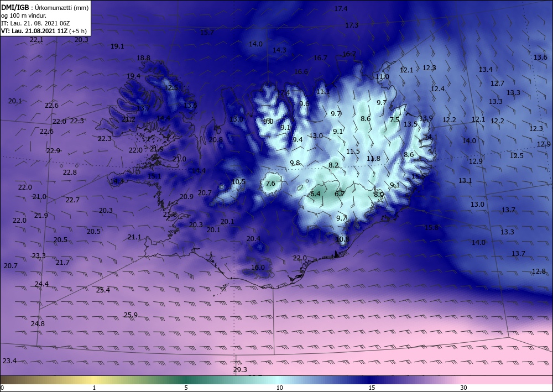
Task: Click the 11.0 value label
Action: click(x=382, y=76)
